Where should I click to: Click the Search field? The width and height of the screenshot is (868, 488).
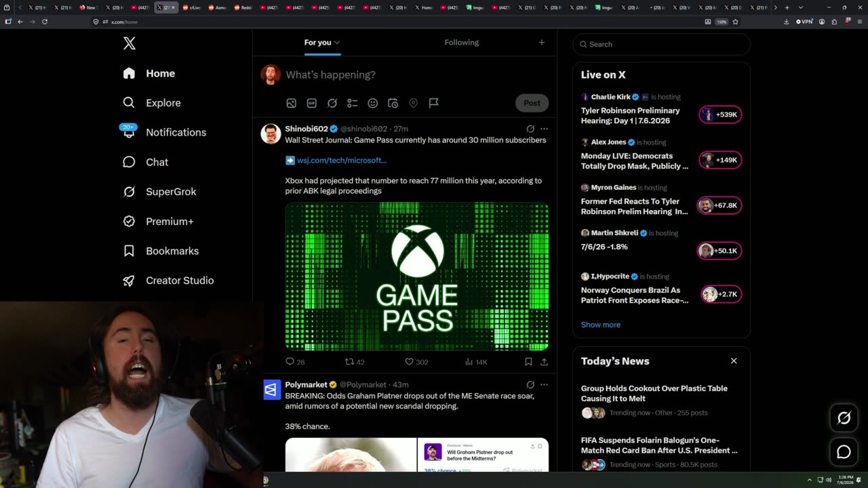(661, 44)
